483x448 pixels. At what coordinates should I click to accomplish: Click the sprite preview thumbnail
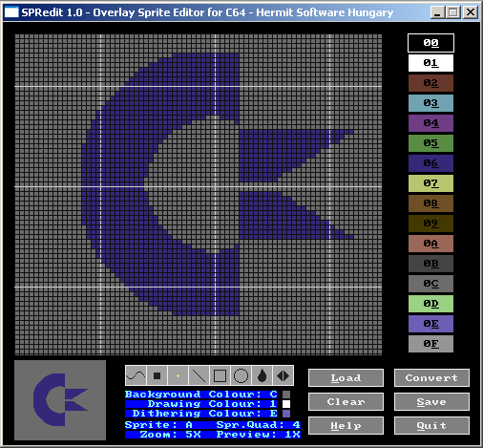tap(60, 400)
